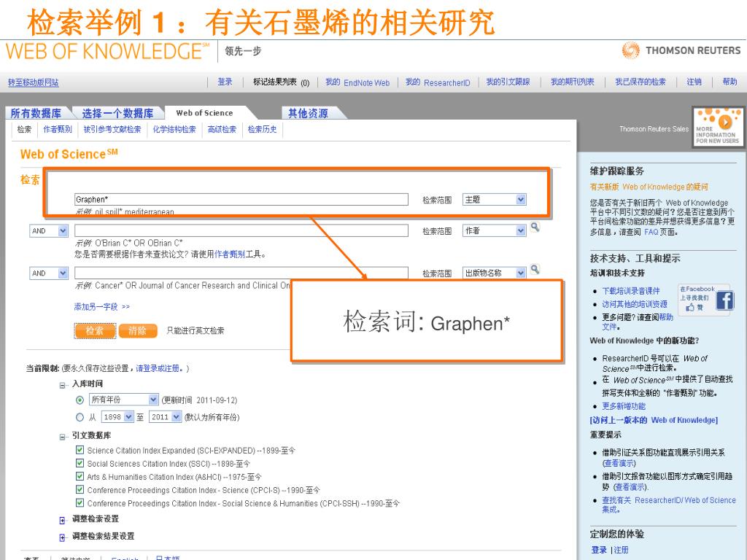Click the More Information for New Users image
The width and height of the screenshot is (747, 560).
coord(718,127)
